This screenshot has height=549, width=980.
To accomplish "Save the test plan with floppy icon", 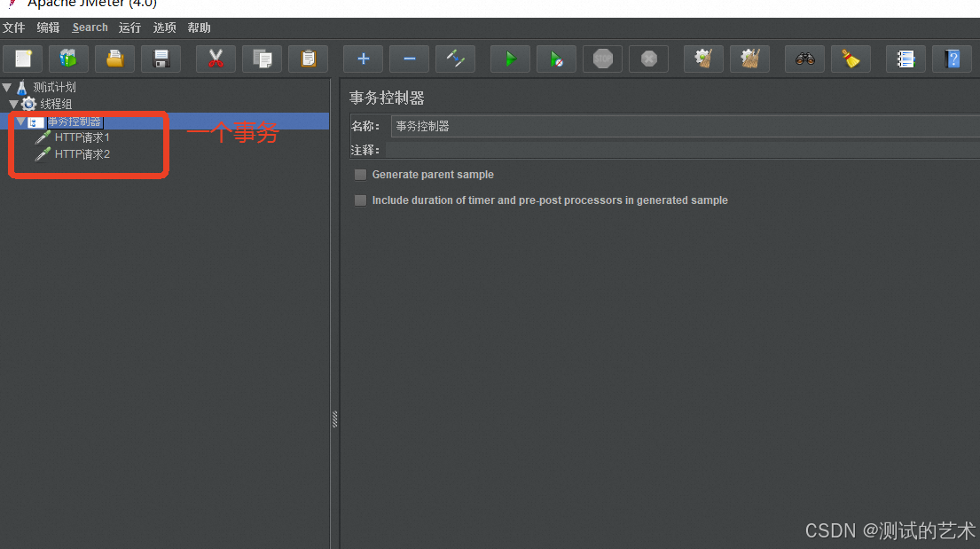I will coord(161,59).
